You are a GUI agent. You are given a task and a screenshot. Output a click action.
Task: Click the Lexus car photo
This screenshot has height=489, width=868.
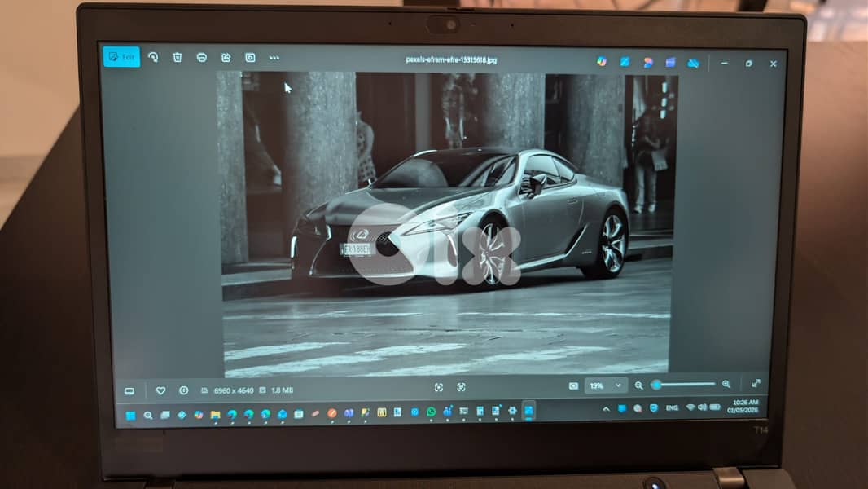click(445, 224)
